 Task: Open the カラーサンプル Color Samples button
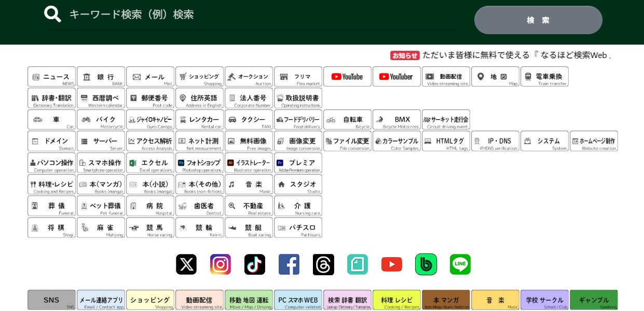pos(396,141)
